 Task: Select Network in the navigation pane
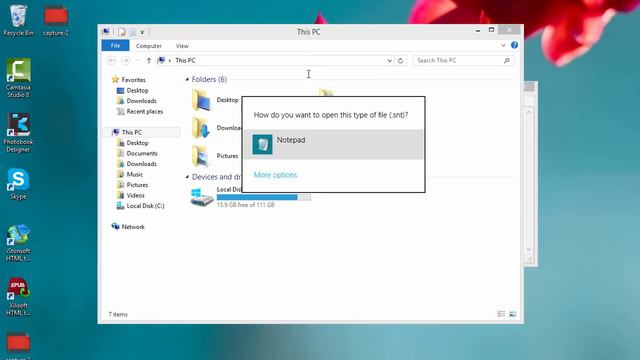pos(133,227)
